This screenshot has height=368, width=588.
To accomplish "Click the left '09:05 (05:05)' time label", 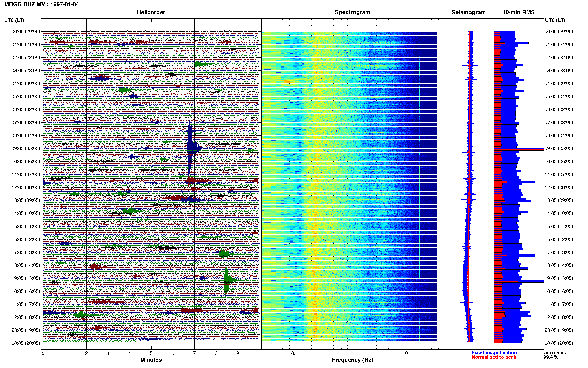I will [x=26, y=148].
